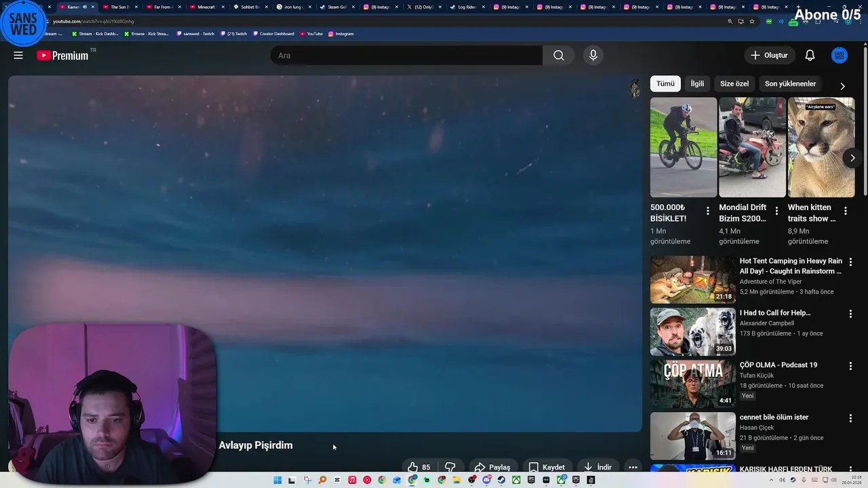Open options menu for I Had to Call for Help video
Viewport: 868px width, 488px height.
[850, 314]
